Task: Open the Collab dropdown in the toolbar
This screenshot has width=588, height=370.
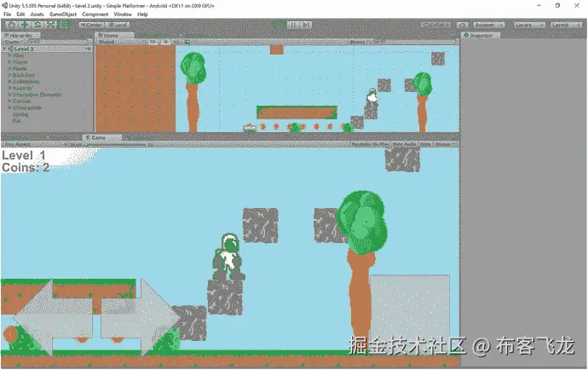Action: click(x=435, y=25)
